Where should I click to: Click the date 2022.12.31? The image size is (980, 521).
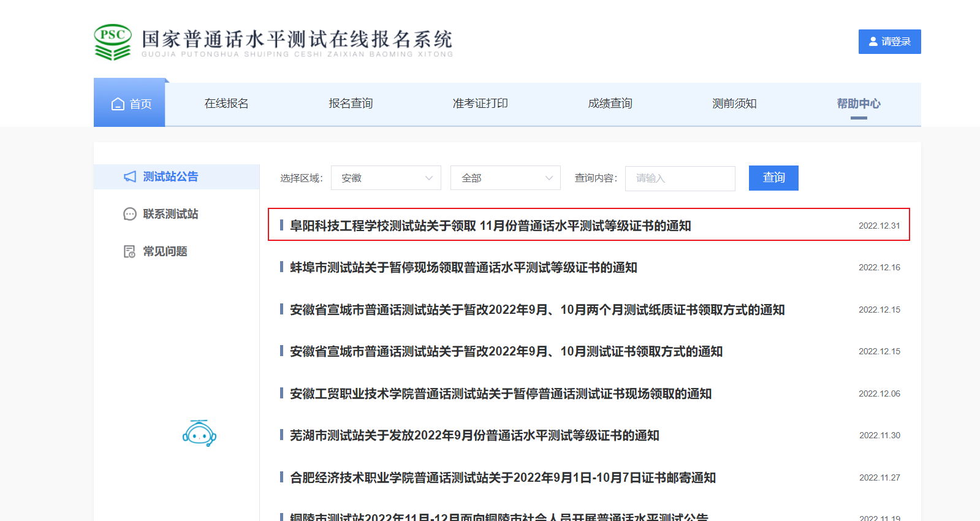point(879,226)
